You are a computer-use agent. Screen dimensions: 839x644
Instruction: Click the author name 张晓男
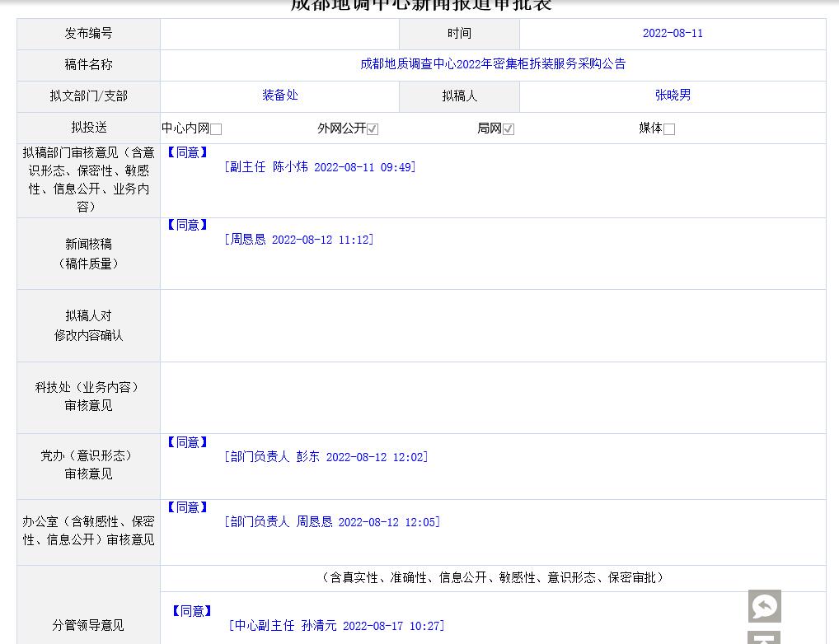[x=673, y=96]
